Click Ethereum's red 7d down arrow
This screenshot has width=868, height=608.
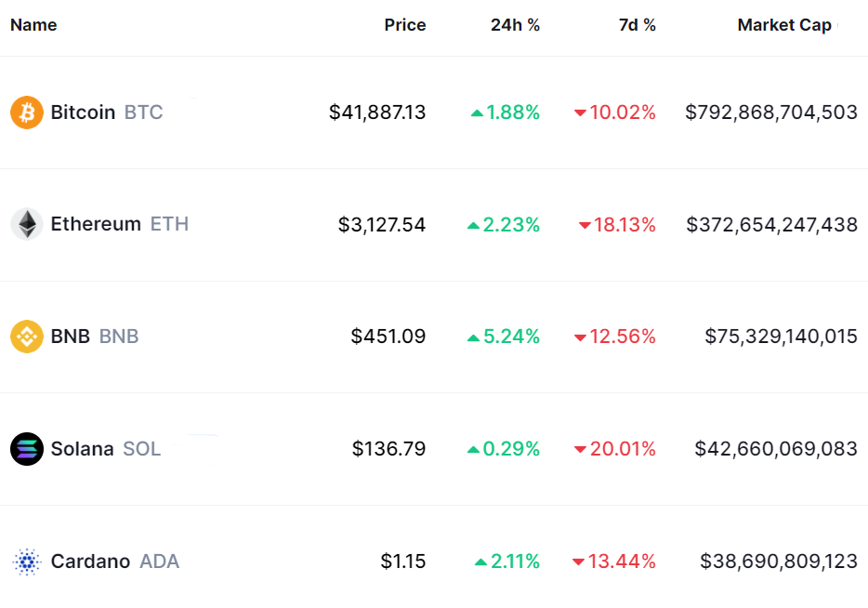coord(585,225)
